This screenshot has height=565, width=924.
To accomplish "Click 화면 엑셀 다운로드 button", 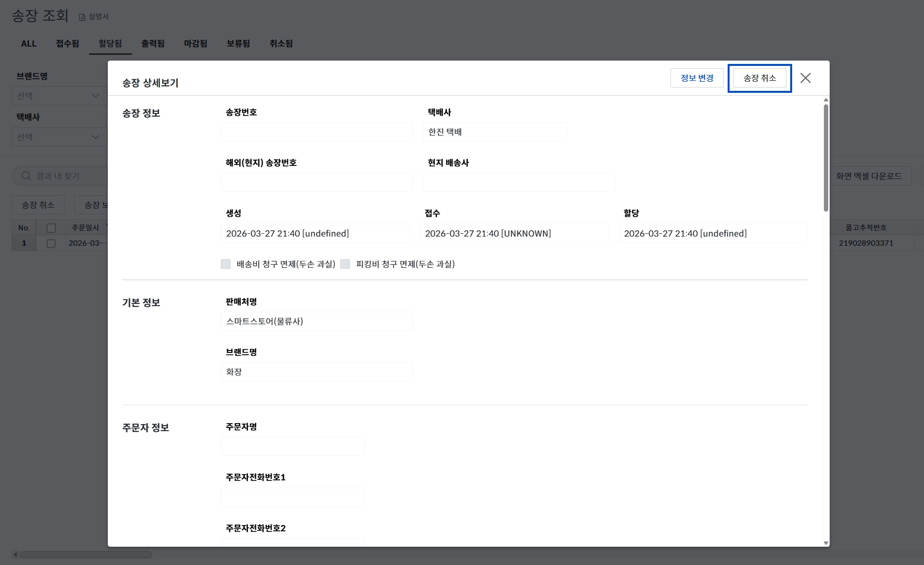I will tap(868, 176).
